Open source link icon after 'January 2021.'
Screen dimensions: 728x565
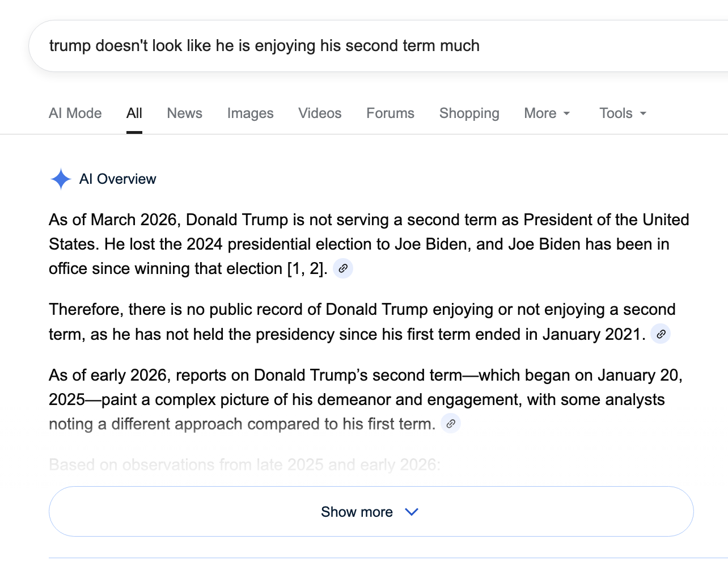pos(661,334)
